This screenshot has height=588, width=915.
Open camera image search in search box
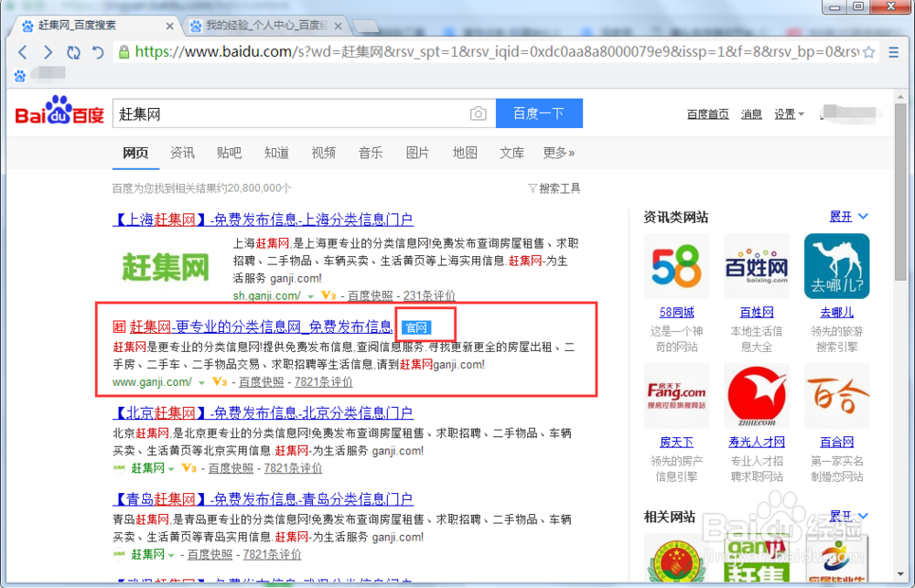point(478,113)
